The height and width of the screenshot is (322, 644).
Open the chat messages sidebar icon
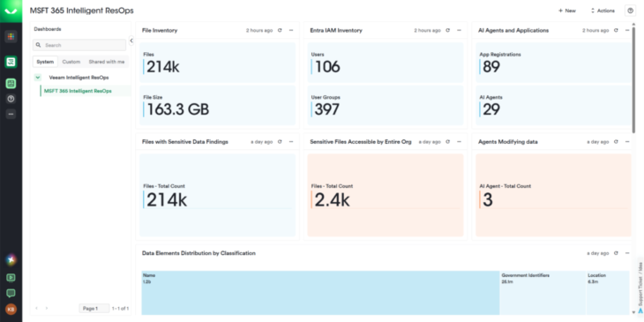(x=11, y=293)
